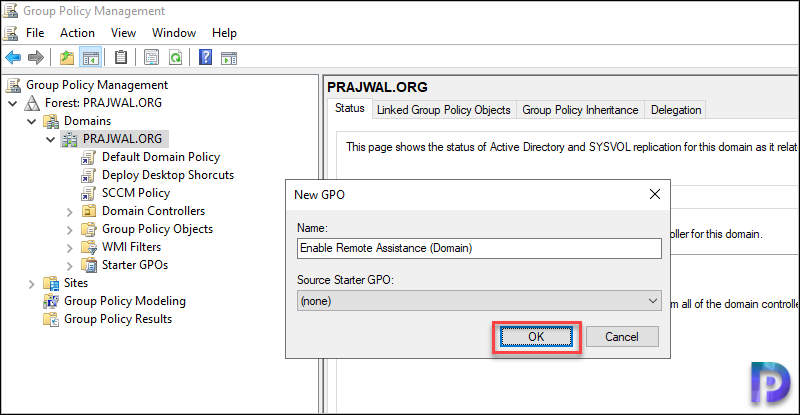Image resolution: width=800 pixels, height=415 pixels.
Task: Open the File menu
Action: click(35, 33)
